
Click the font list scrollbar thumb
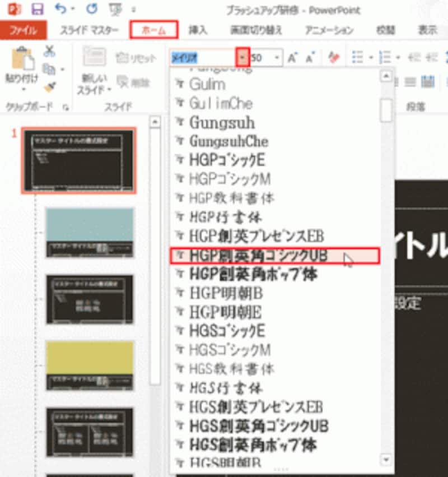(x=386, y=110)
